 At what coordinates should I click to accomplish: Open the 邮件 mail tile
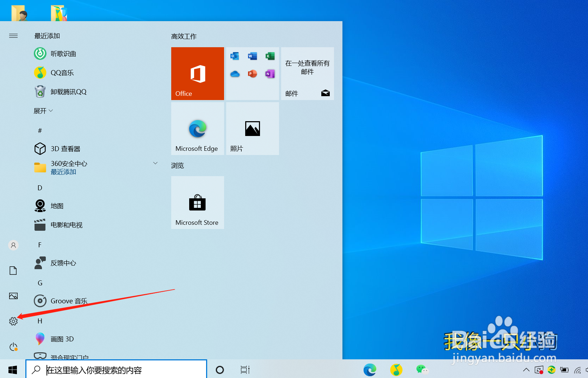[308, 74]
